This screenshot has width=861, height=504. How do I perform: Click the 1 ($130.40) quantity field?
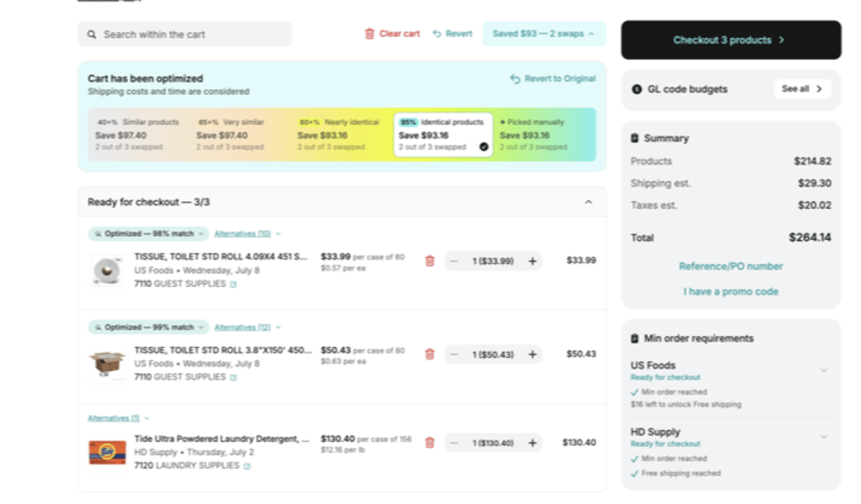[x=493, y=443]
